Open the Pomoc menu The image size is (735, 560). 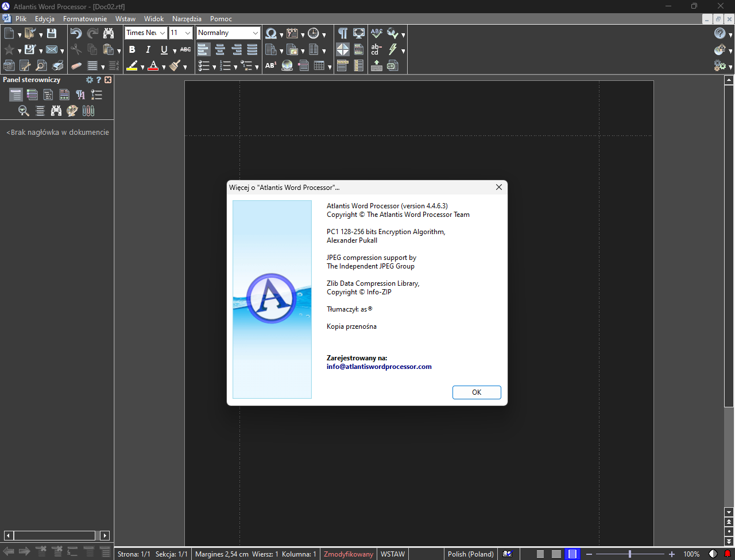tap(221, 19)
